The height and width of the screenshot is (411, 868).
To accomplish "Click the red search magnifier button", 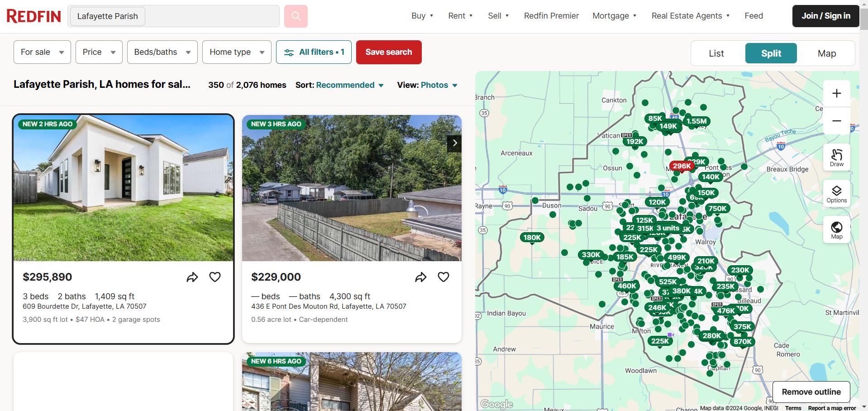I will click(296, 16).
